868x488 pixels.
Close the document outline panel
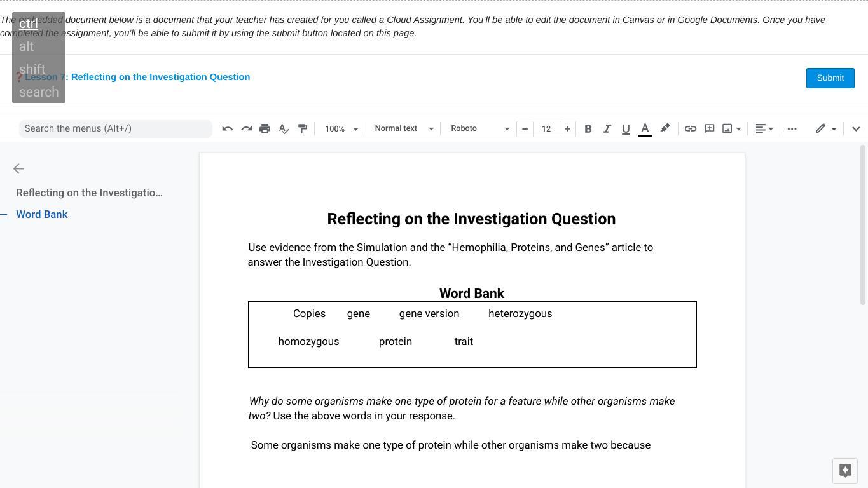(x=18, y=168)
